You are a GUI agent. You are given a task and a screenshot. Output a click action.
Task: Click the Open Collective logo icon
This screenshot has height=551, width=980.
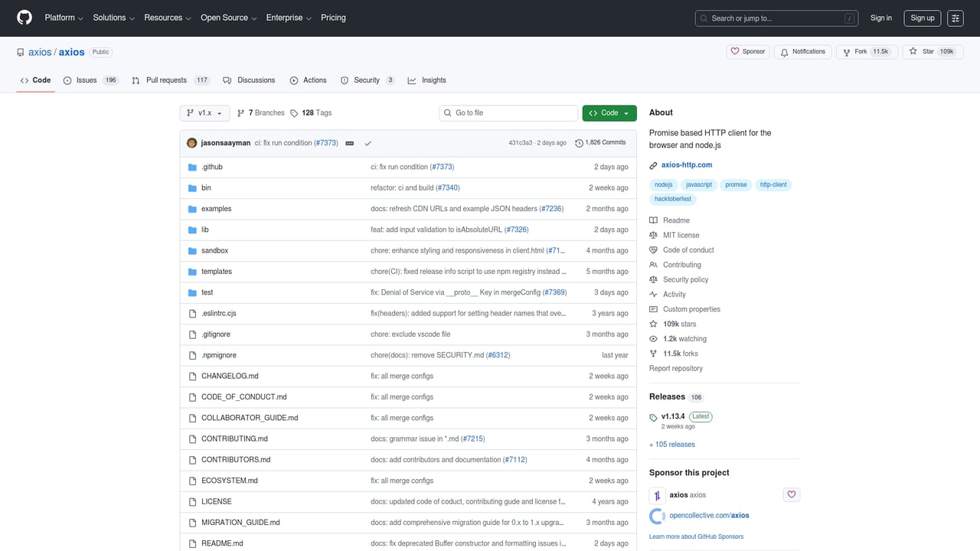tap(657, 516)
